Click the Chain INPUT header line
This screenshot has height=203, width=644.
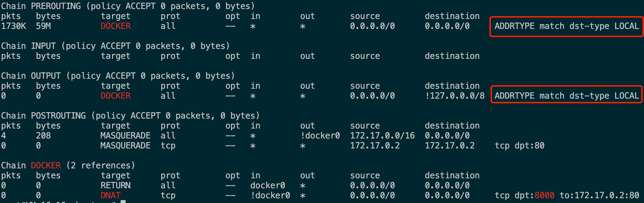115,46
